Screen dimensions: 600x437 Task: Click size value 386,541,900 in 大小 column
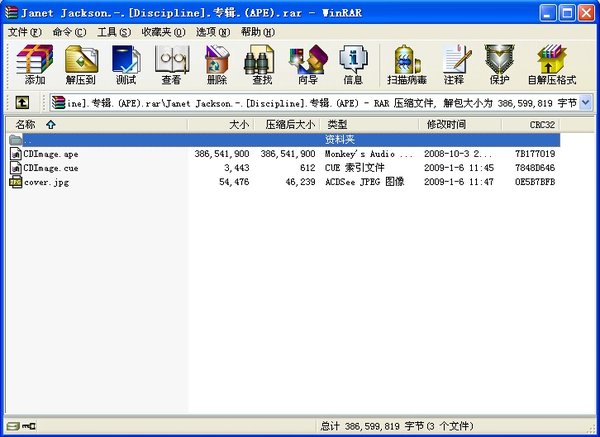coord(222,154)
